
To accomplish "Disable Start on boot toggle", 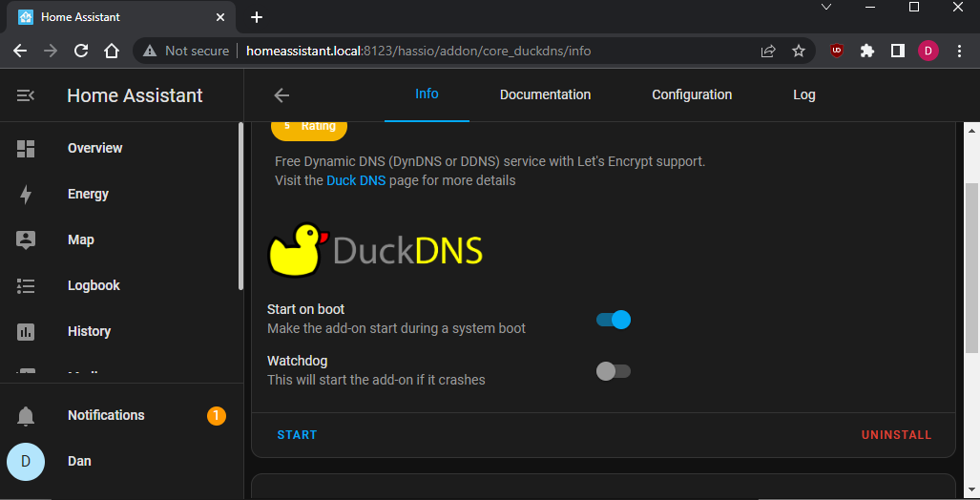I will point(614,320).
